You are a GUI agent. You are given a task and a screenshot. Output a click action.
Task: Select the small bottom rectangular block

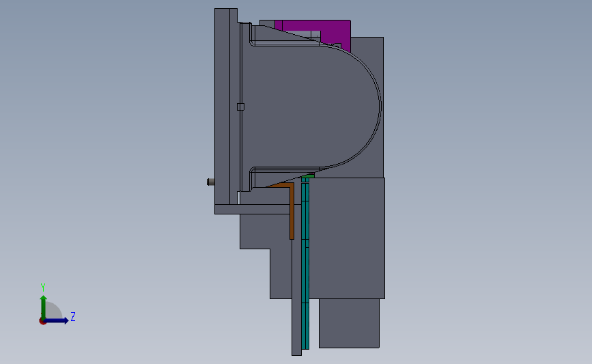click(349, 323)
